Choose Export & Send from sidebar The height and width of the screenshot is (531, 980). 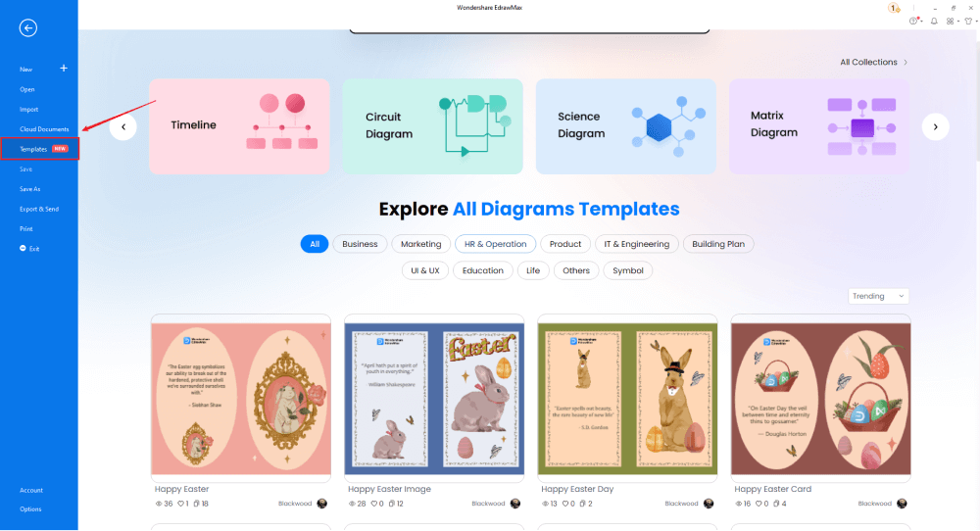[39, 209]
